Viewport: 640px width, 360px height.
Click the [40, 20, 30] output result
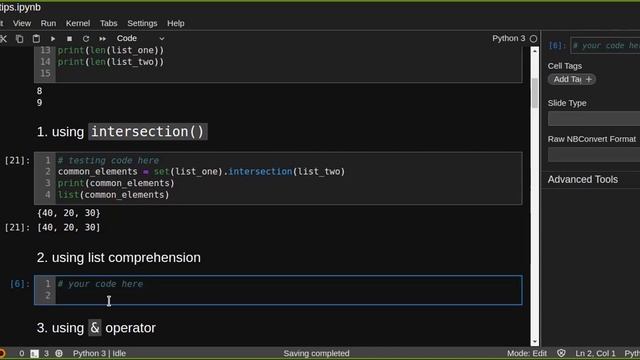coord(69,227)
